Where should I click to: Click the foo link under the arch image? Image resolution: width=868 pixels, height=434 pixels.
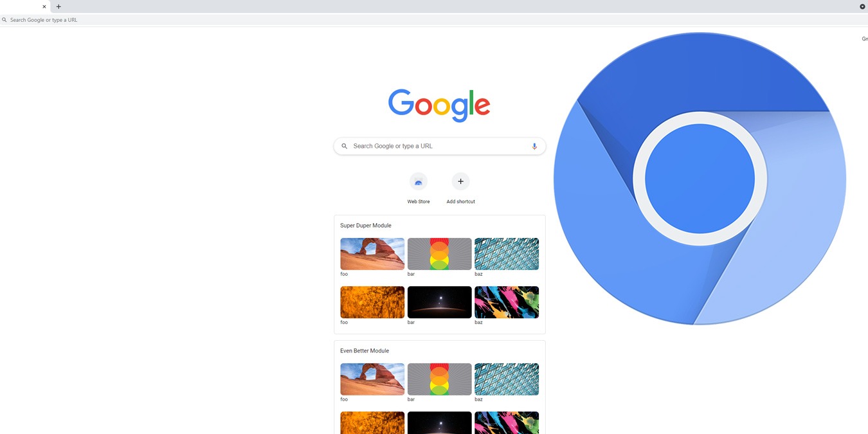(344, 274)
